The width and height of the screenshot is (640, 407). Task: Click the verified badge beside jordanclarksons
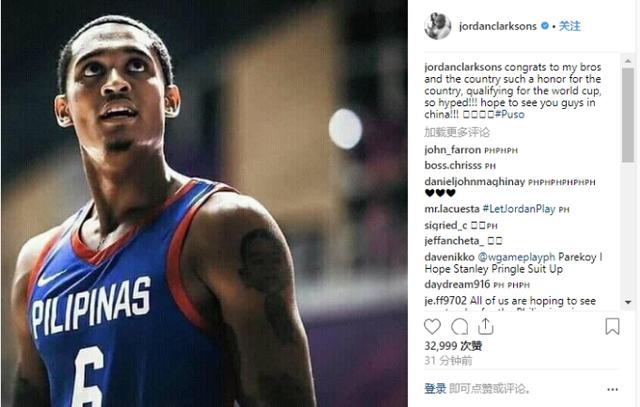coord(544,26)
